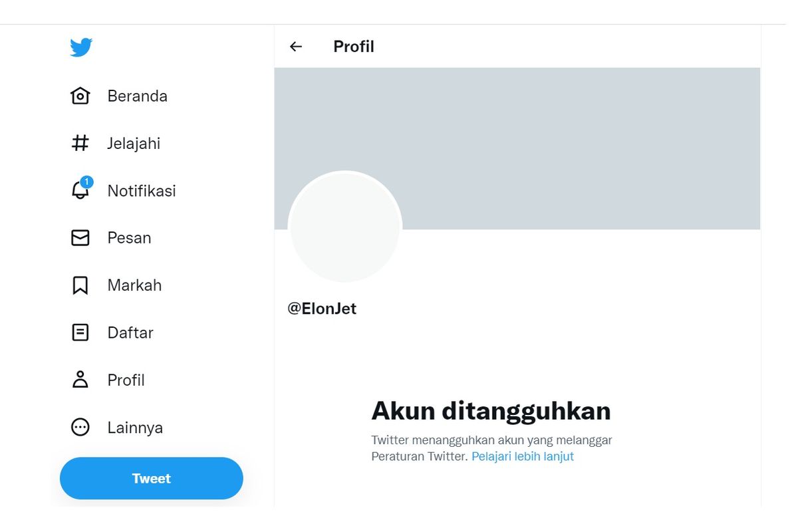Open the Pelajari lebih lanjut link

(522, 456)
